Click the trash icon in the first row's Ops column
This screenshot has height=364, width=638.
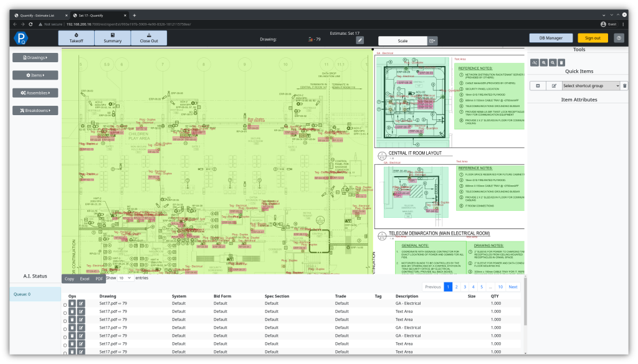click(72, 303)
